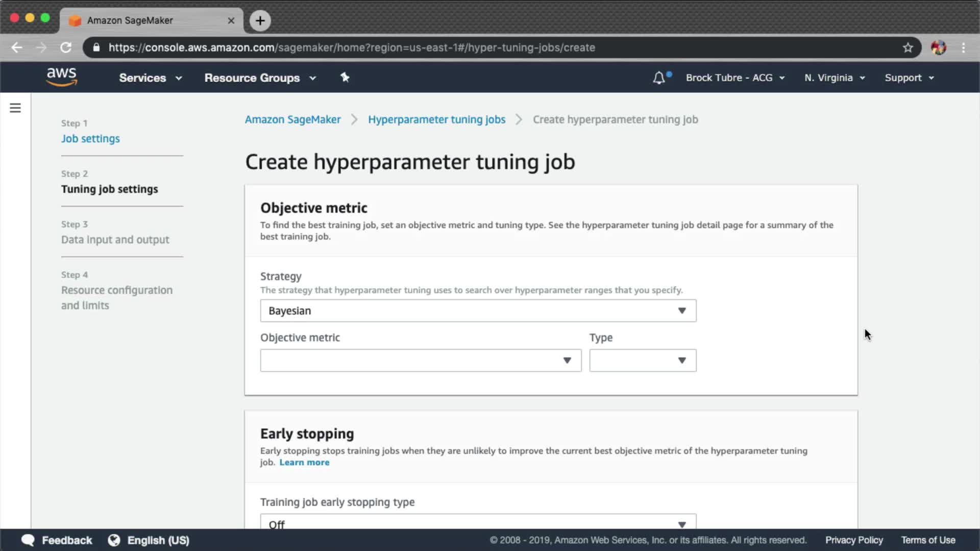Open the notifications bell icon
This screenshot has width=980, height=551.
[x=659, y=78]
